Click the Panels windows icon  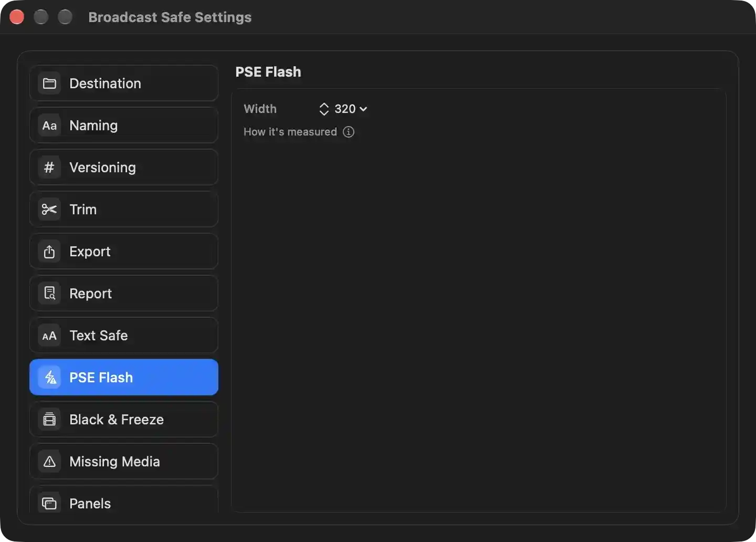coord(49,503)
